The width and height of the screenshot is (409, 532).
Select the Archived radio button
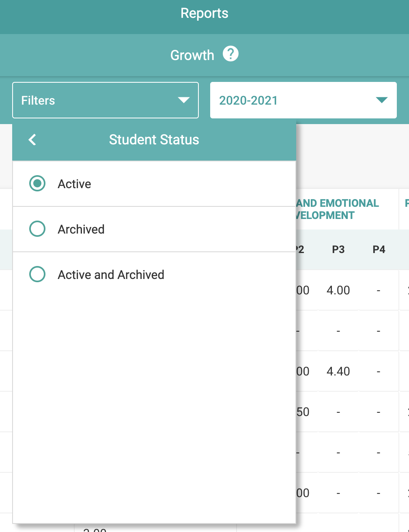click(x=37, y=229)
